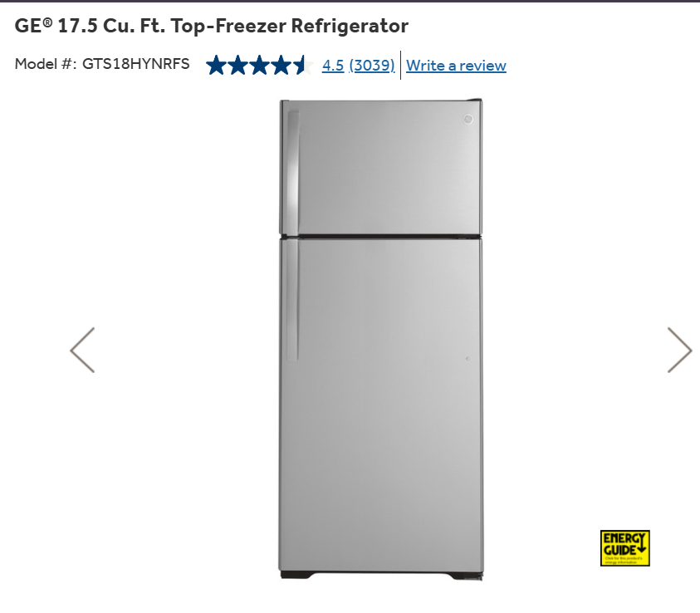Click the top freezer door in the image
Image resolution: width=700 pixels, height=613 pixels.
coord(381,167)
